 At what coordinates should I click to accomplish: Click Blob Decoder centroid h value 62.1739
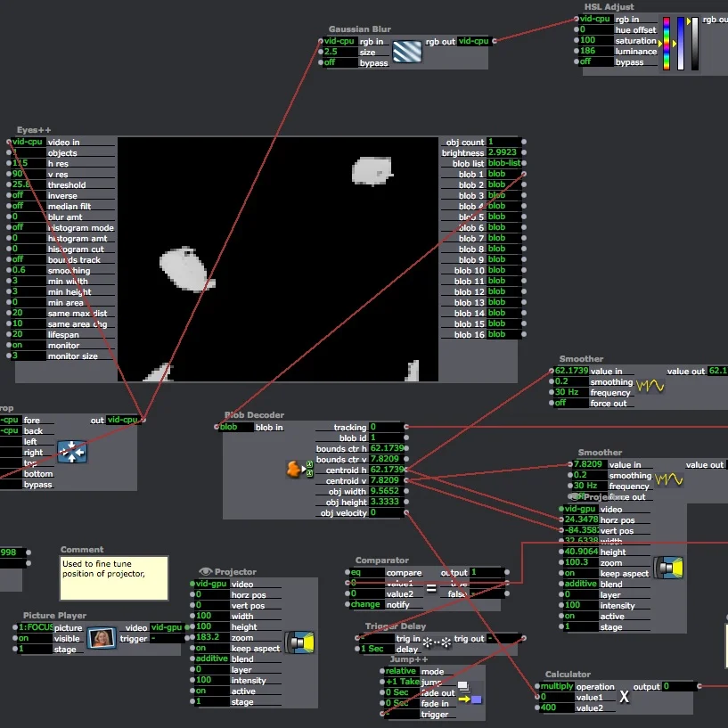[387, 470]
